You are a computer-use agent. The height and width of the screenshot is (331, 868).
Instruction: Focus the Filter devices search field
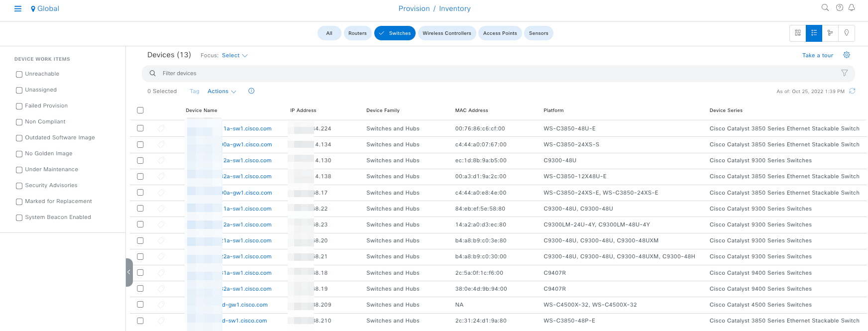498,73
